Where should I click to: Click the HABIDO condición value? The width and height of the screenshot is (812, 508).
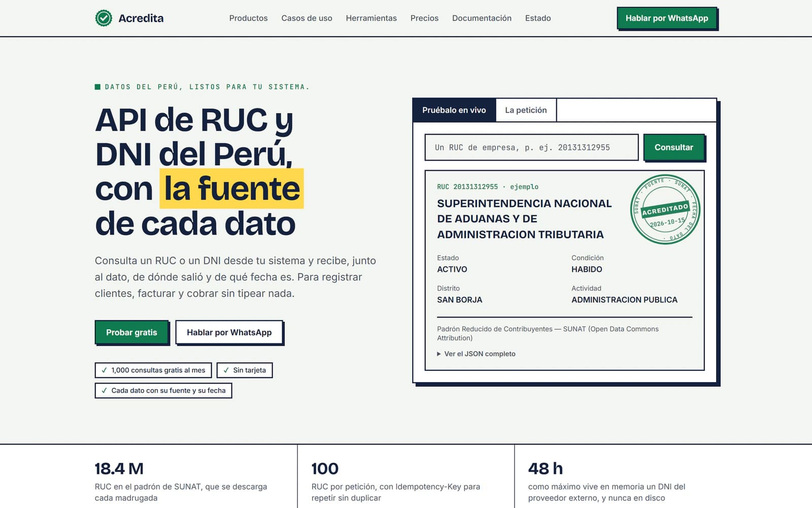[587, 269]
